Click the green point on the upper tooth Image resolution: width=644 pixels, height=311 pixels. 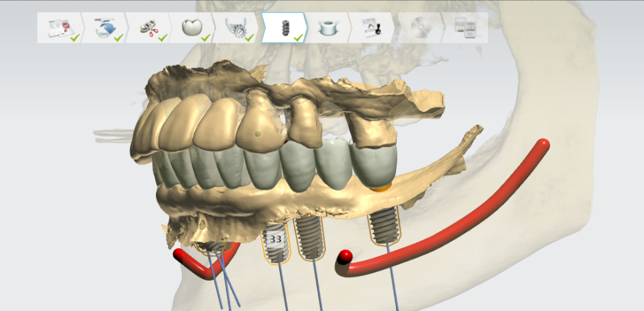click(257, 133)
